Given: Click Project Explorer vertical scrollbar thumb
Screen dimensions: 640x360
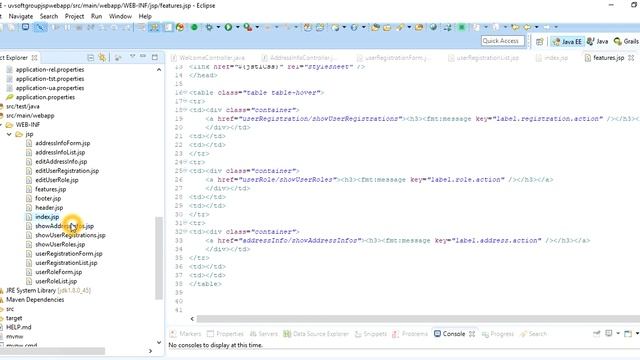Looking at the screenshot, I should [159, 258].
